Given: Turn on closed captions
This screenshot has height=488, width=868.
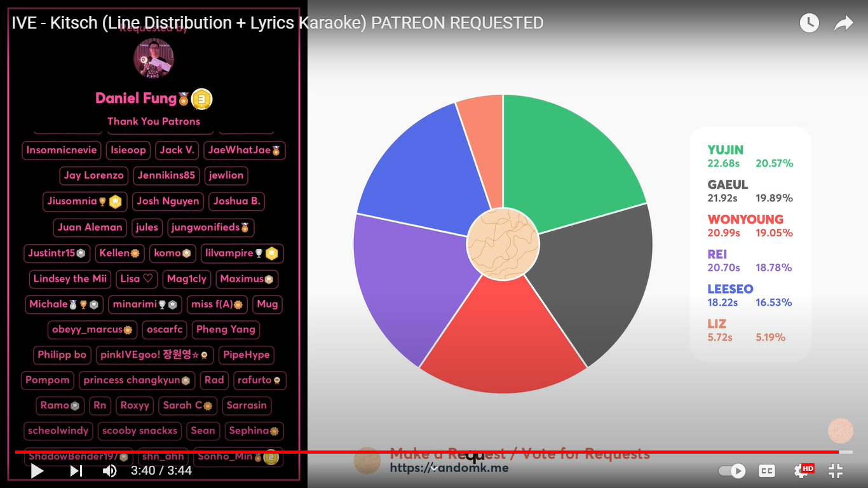Looking at the screenshot, I should click(x=767, y=471).
